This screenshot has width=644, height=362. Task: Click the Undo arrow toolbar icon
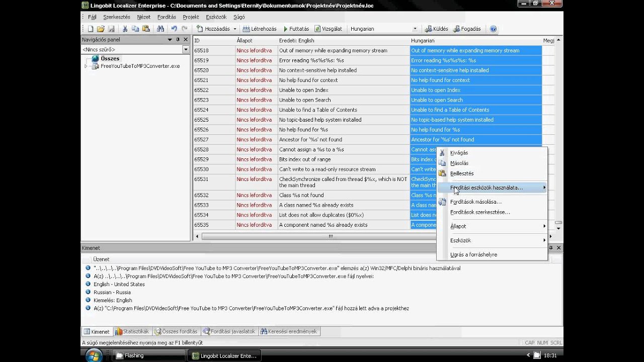(x=174, y=29)
